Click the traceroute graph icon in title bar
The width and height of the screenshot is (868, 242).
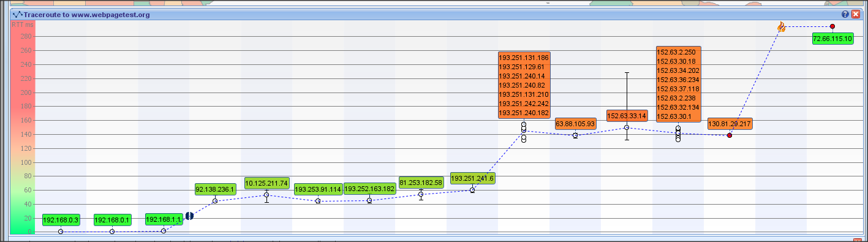[x=17, y=14]
